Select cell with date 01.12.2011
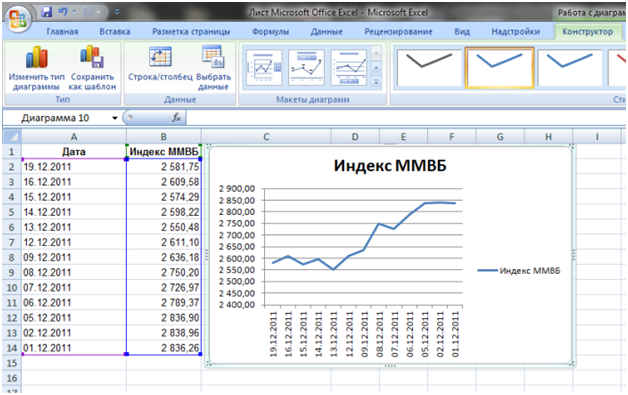This screenshot has height=395, width=628. click(74, 348)
